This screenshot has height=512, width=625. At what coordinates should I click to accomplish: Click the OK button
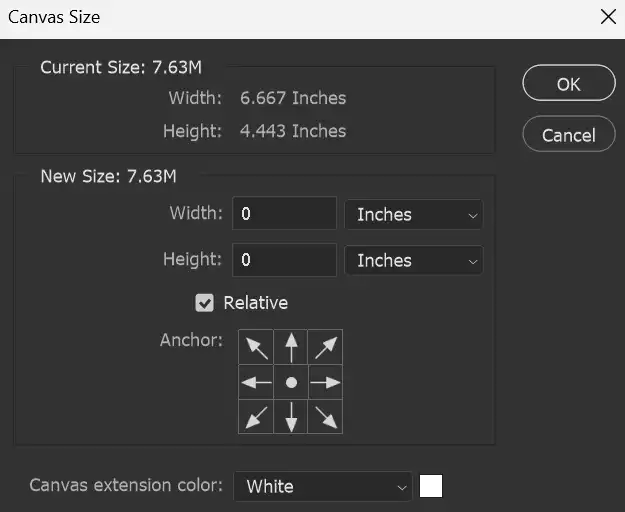[568, 84]
